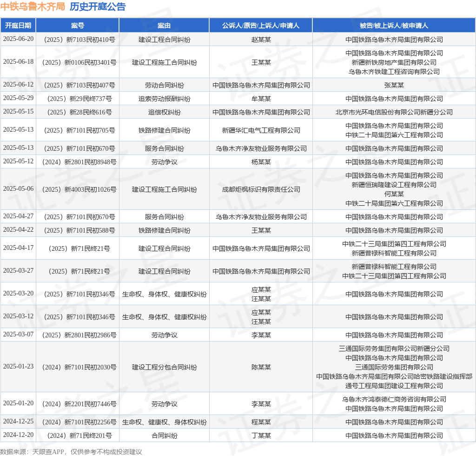Click plaintiff 新疆华汇电气工程有限公司
Image resolution: width=476 pixels, height=456 pixels.
point(261,130)
